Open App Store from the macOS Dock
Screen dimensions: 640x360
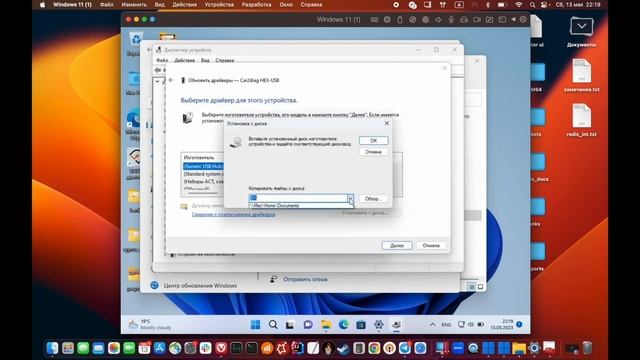tap(160, 348)
